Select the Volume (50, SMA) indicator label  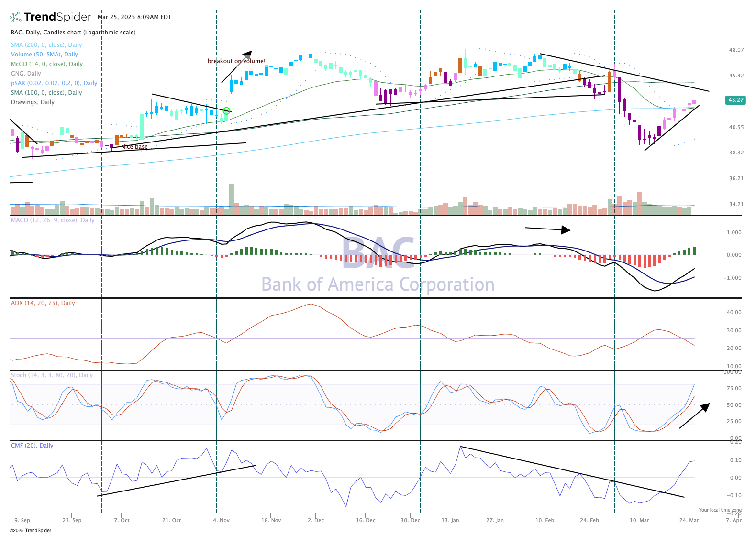(44, 55)
